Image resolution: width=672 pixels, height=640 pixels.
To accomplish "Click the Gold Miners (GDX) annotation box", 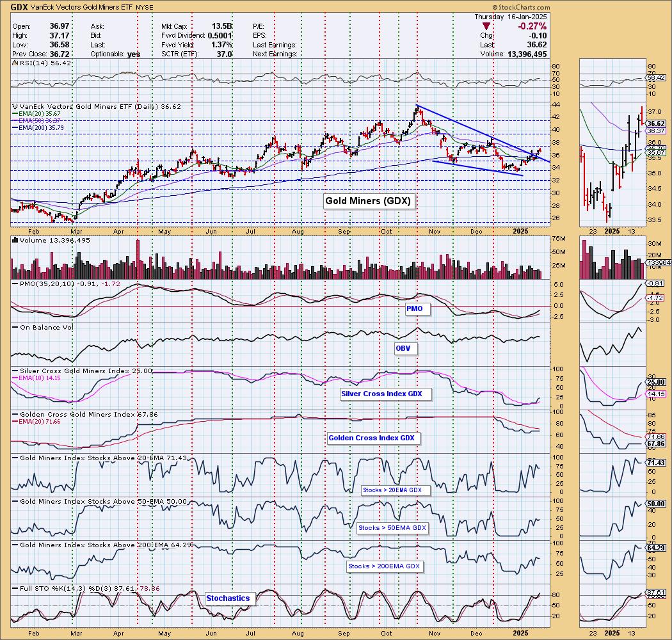I will click(368, 200).
